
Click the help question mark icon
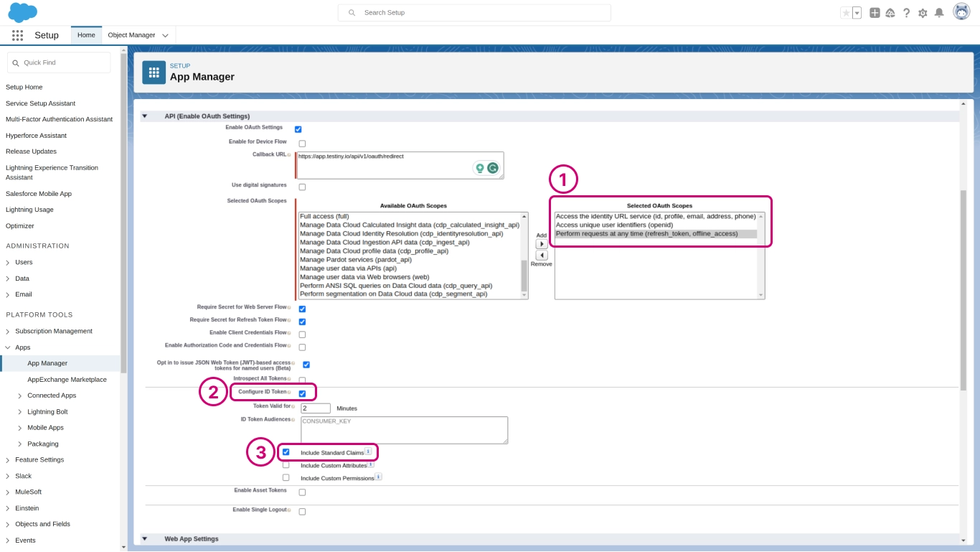tap(907, 13)
